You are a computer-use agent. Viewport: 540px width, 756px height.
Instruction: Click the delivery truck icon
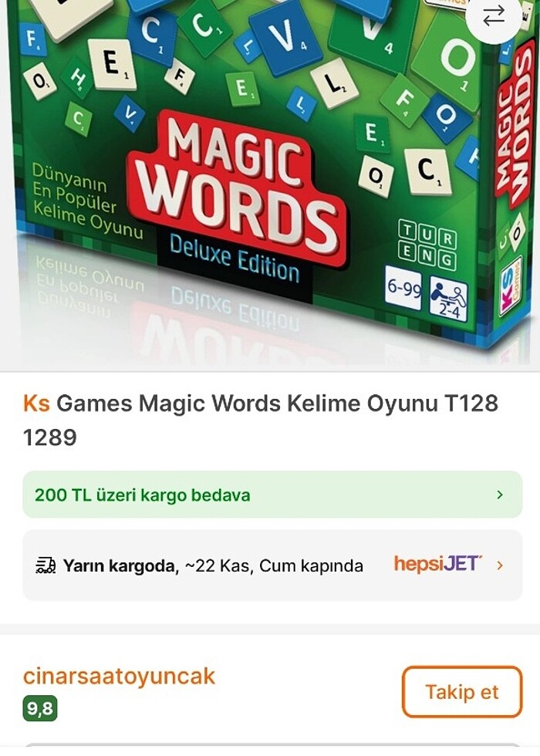coord(46,565)
